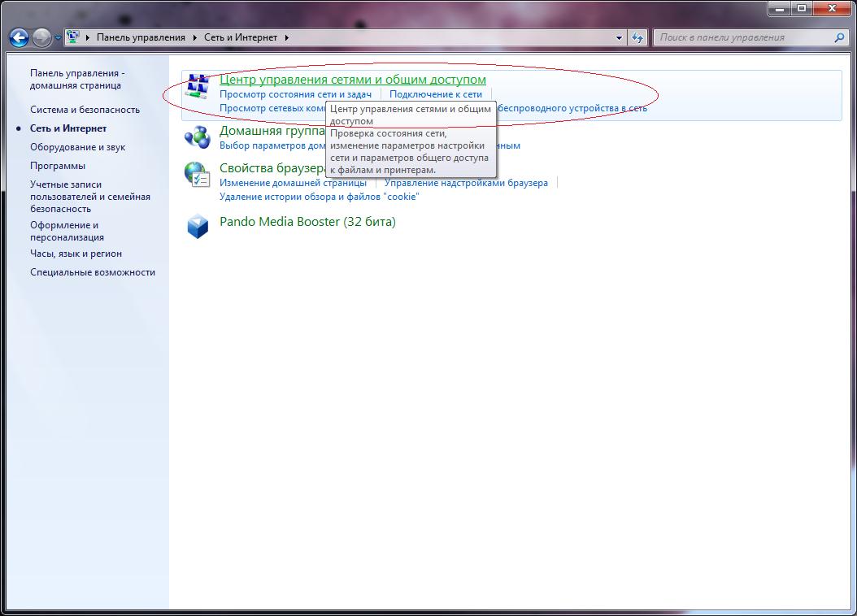Open the address bar history dropdown
Screen dimensions: 857x616
pos(619,37)
